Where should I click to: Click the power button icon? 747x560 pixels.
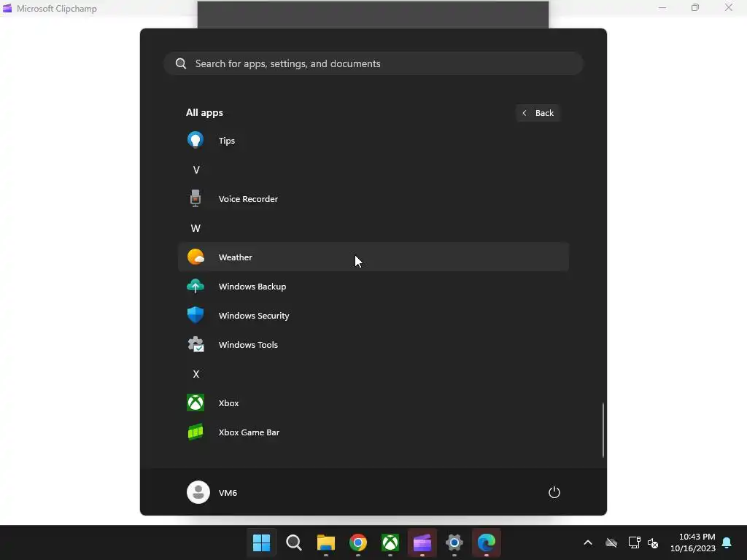[554, 492]
